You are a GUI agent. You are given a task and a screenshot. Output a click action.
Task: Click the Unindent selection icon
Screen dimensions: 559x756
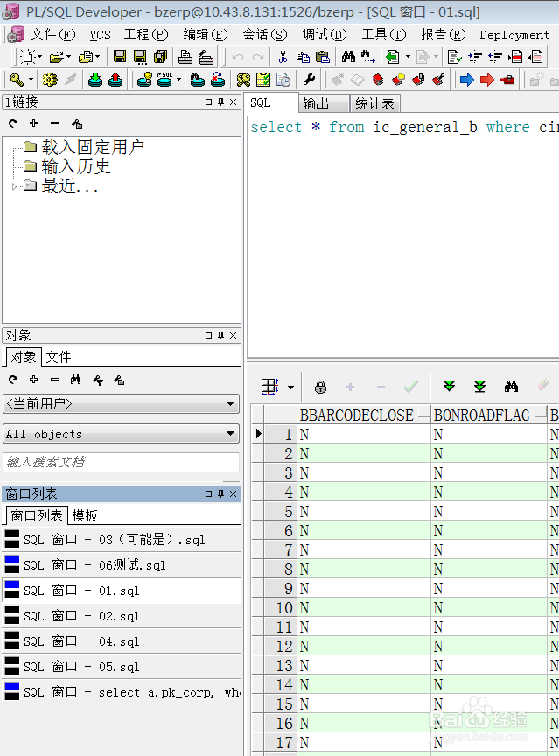coord(495,57)
